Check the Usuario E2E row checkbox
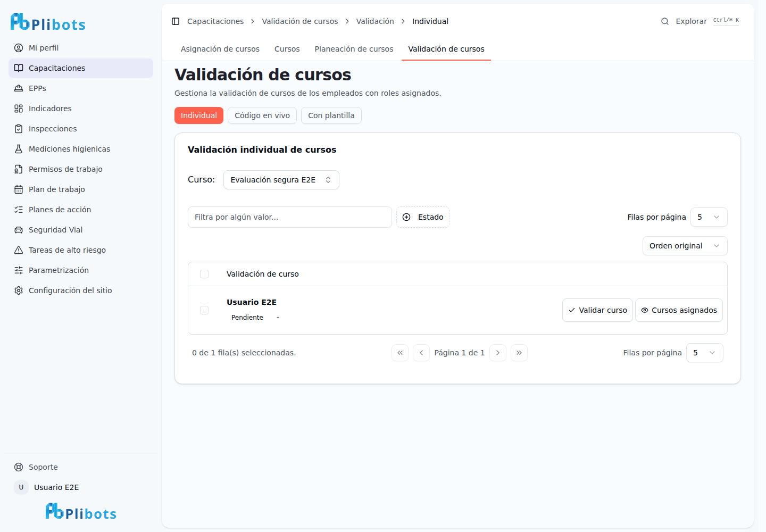This screenshot has height=532, width=766. (204, 310)
